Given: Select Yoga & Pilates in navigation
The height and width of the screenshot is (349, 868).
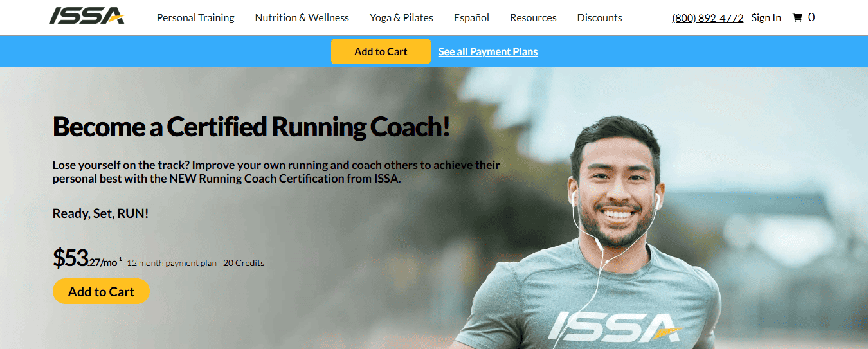Looking at the screenshot, I should tap(401, 18).
